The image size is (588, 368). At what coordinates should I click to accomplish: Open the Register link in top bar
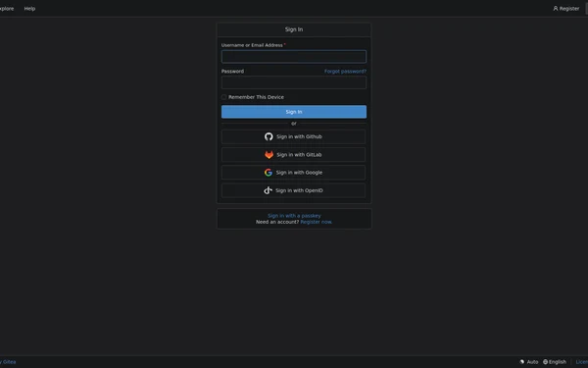point(566,8)
